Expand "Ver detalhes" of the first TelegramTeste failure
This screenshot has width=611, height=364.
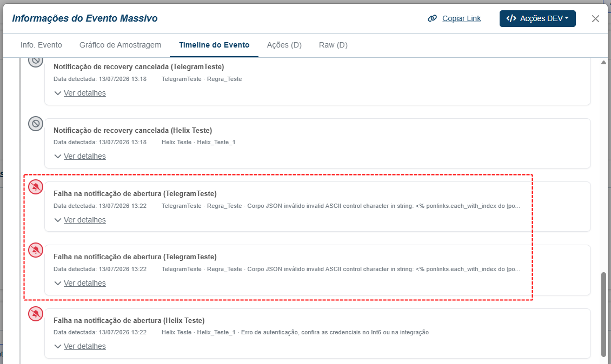point(80,220)
